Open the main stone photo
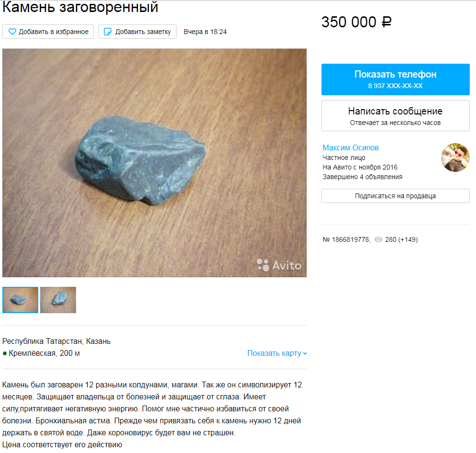This screenshot has width=476, height=453. pyautogui.click(x=154, y=163)
